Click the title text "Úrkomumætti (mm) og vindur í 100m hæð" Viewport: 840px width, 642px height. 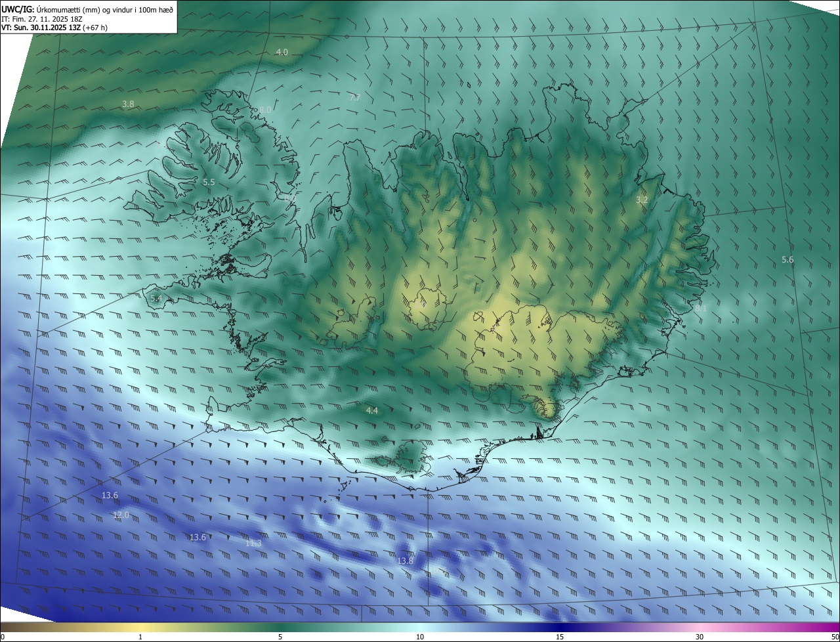[104, 9]
